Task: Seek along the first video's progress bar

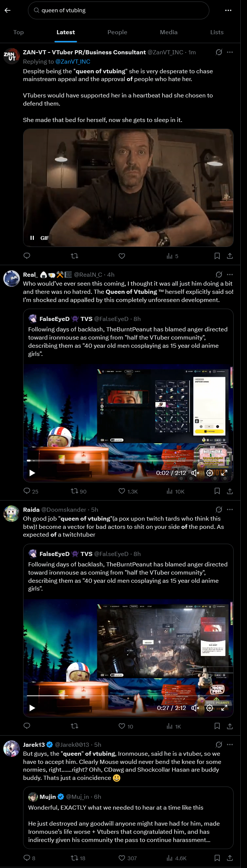Action: [x=128, y=460]
